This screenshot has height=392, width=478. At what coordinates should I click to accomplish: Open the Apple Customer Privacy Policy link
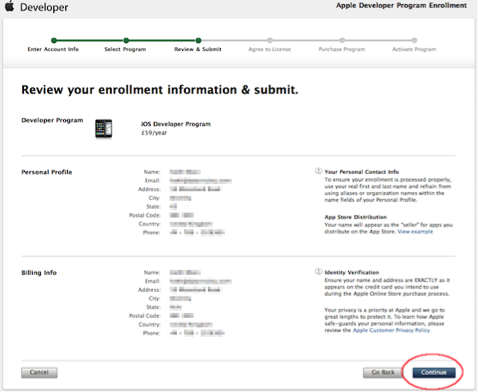point(391,330)
